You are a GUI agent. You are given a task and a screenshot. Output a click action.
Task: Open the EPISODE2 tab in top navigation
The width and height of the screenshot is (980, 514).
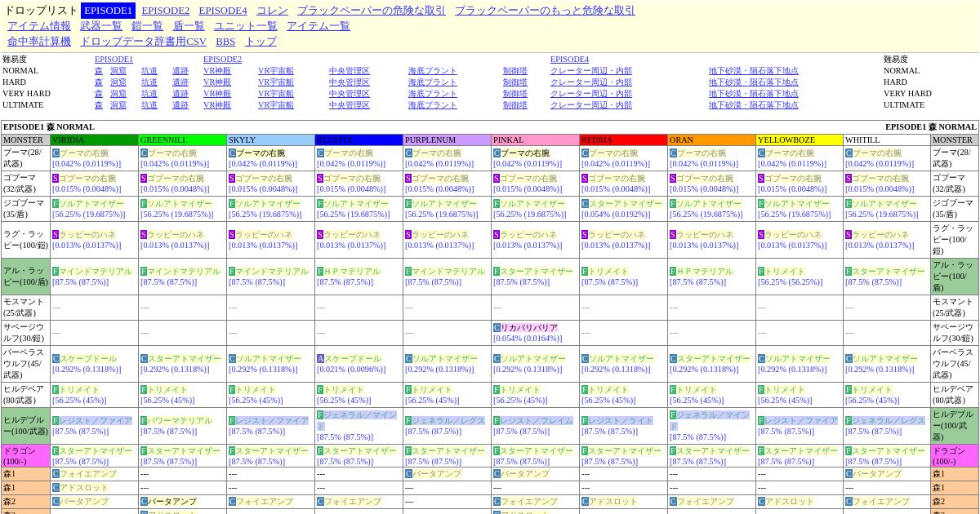coord(166,11)
